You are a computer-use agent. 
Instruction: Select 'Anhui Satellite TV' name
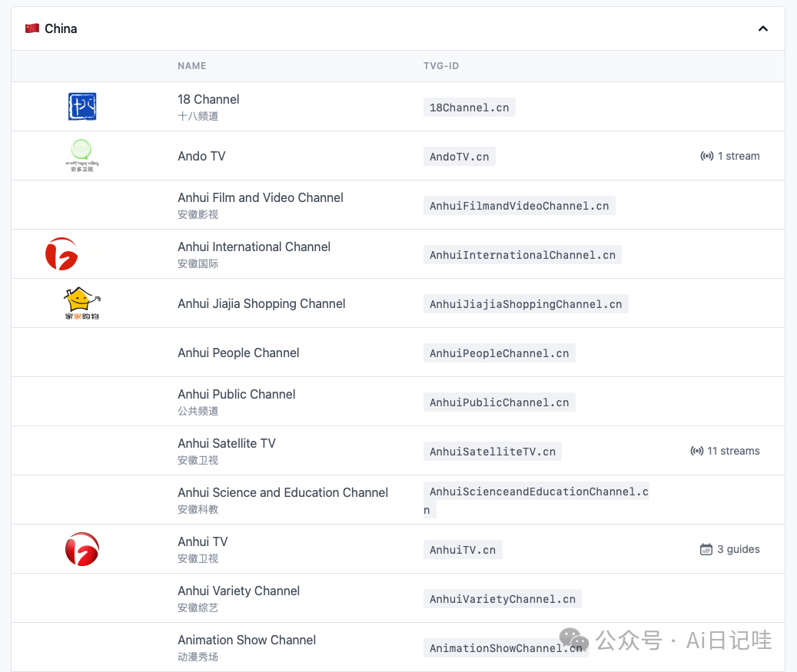pyautogui.click(x=227, y=443)
